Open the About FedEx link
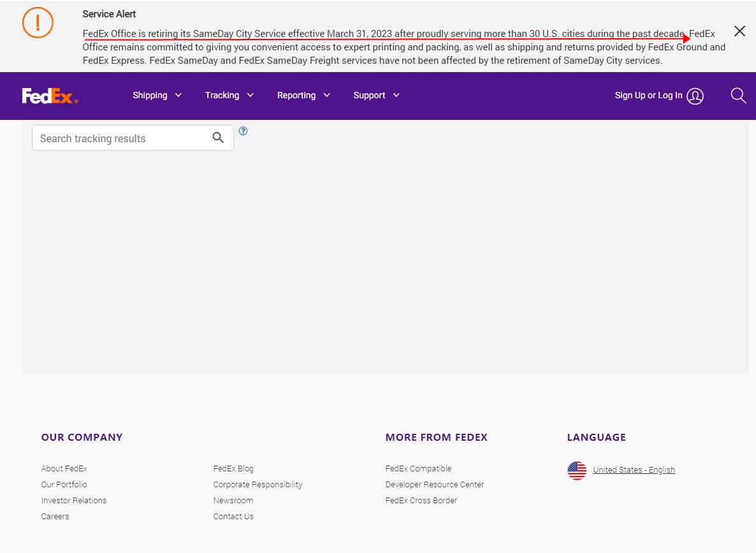The image size is (756, 553). (x=64, y=469)
